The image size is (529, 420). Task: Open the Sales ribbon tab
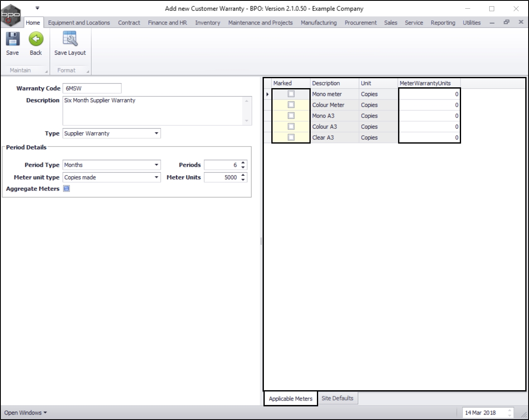[391, 23]
